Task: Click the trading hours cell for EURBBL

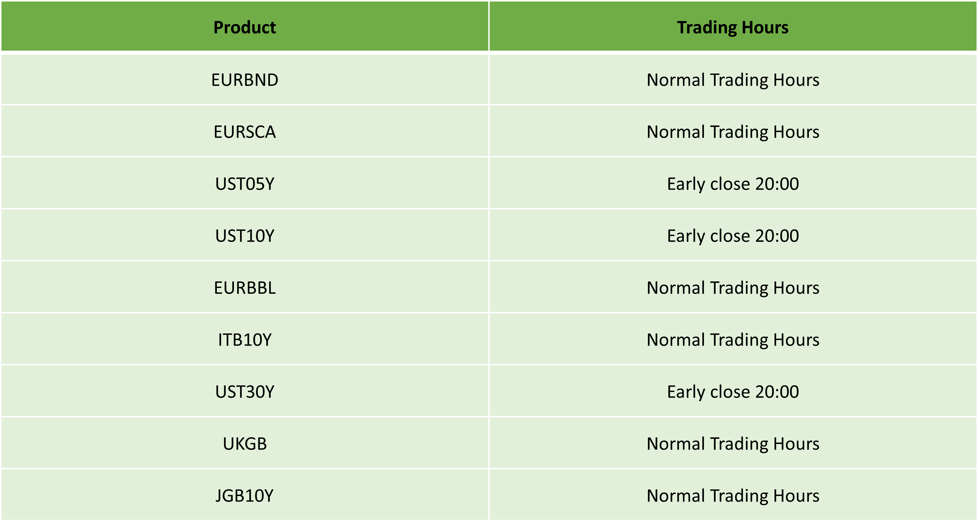Action: [x=732, y=288]
